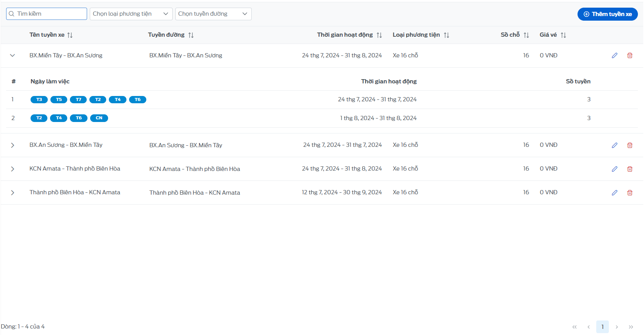
Task: Click the Tên tuyến xe header label
Action: (47, 35)
